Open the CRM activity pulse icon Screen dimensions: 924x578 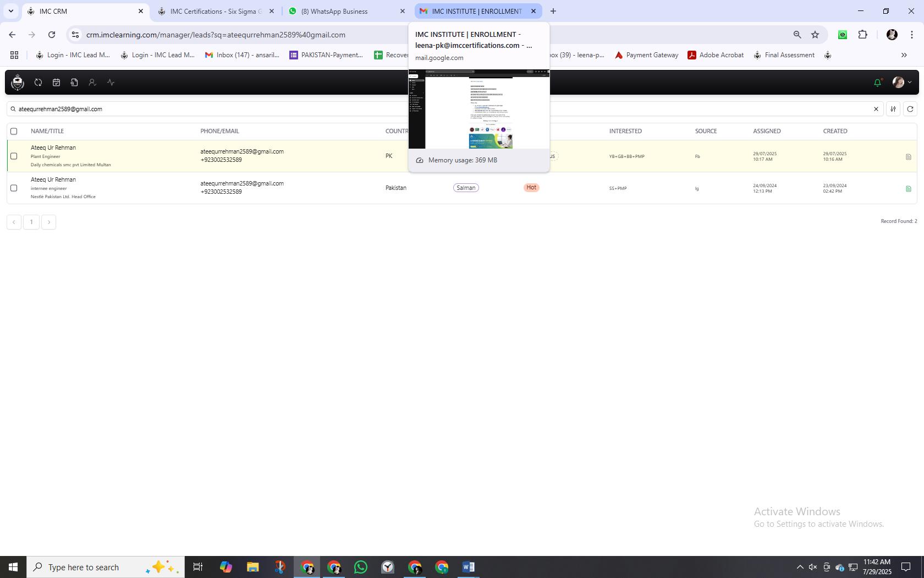pyautogui.click(x=111, y=82)
